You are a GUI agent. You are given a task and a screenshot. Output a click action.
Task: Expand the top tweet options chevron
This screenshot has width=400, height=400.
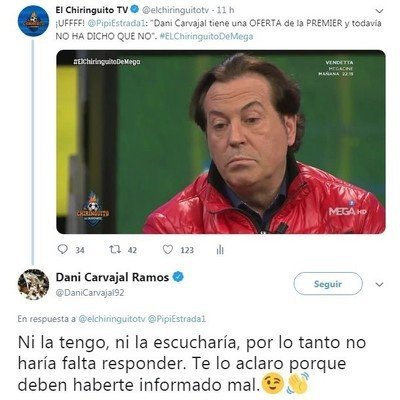[x=379, y=11]
